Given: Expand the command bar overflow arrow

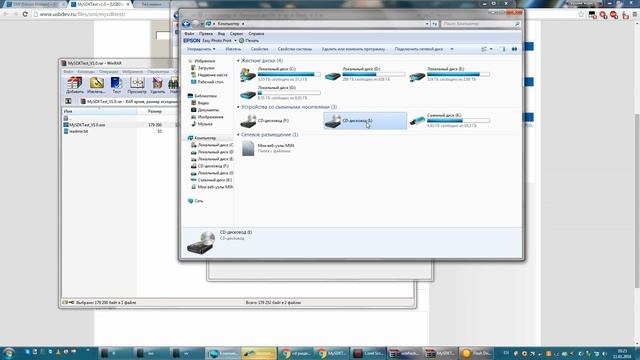Looking at the screenshot, I should 452,49.
